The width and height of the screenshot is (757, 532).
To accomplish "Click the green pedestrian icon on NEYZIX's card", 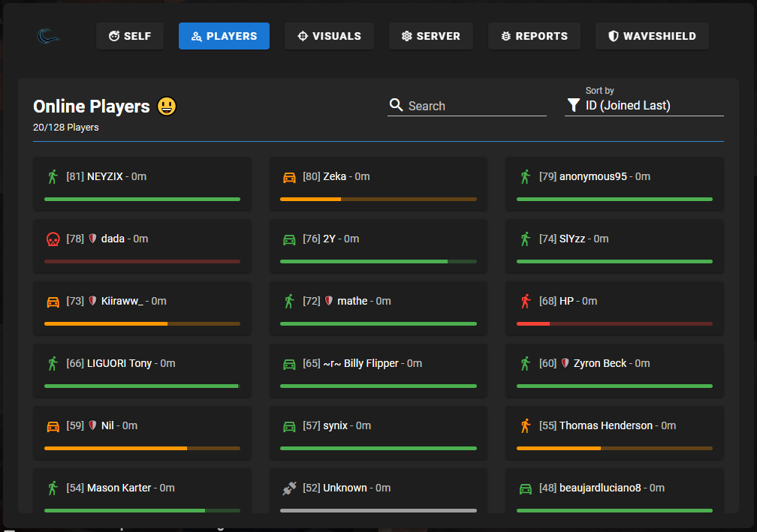I will [x=52, y=176].
